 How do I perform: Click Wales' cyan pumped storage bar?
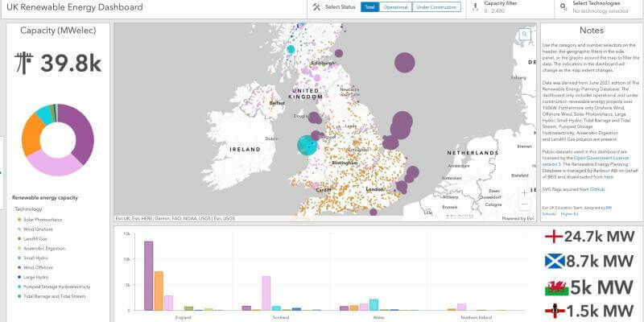pos(374,304)
